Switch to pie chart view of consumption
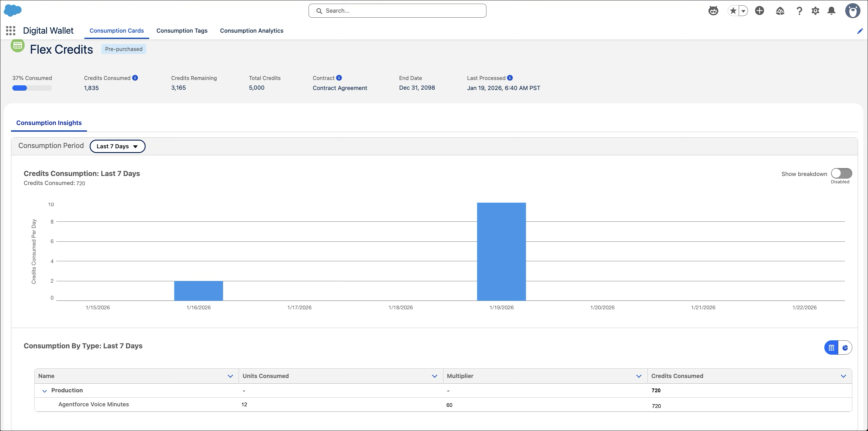 coord(845,348)
